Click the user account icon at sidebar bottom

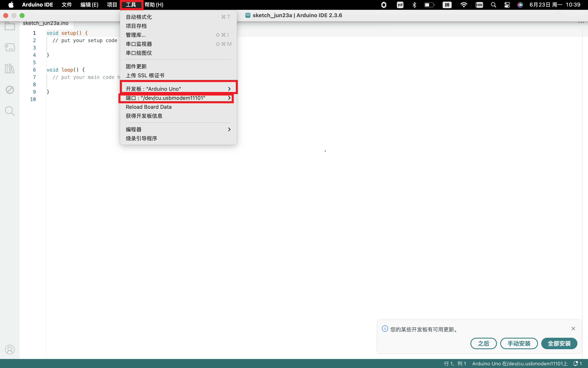(10, 350)
